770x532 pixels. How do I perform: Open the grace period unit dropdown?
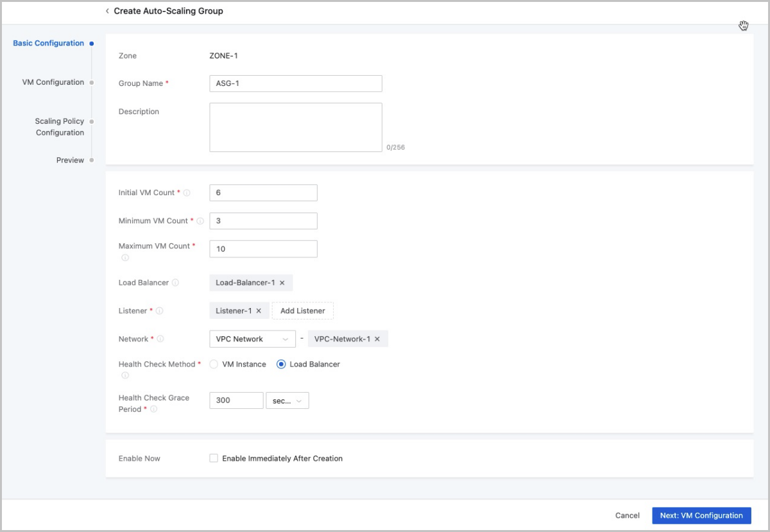tap(287, 400)
